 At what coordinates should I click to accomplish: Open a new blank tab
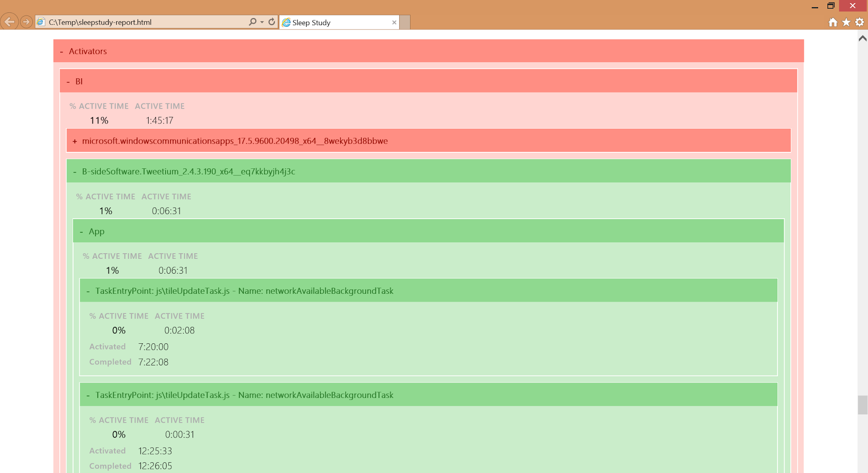405,23
